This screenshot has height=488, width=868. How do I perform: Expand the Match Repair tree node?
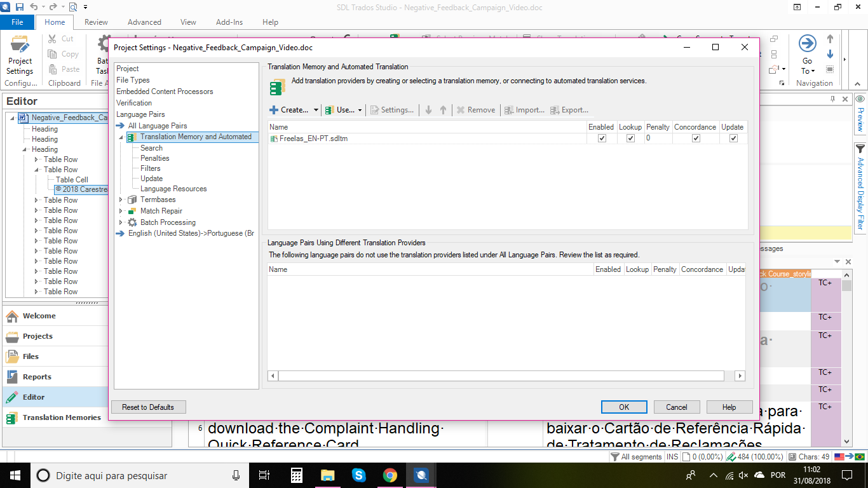point(121,211)
